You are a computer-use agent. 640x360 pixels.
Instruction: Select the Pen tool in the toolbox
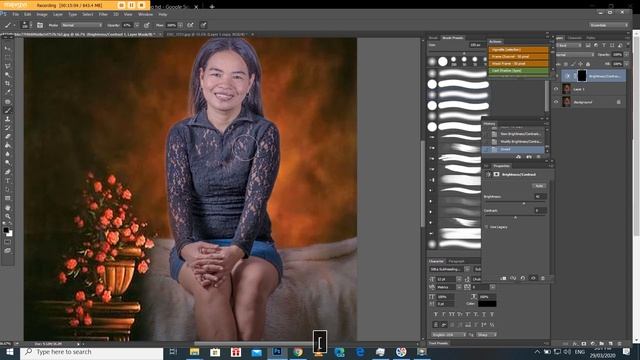[x=7, y=172]
